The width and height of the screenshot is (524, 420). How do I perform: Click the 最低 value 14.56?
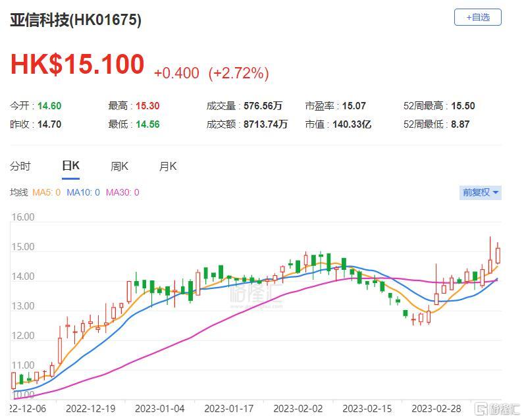click(147, 124)
